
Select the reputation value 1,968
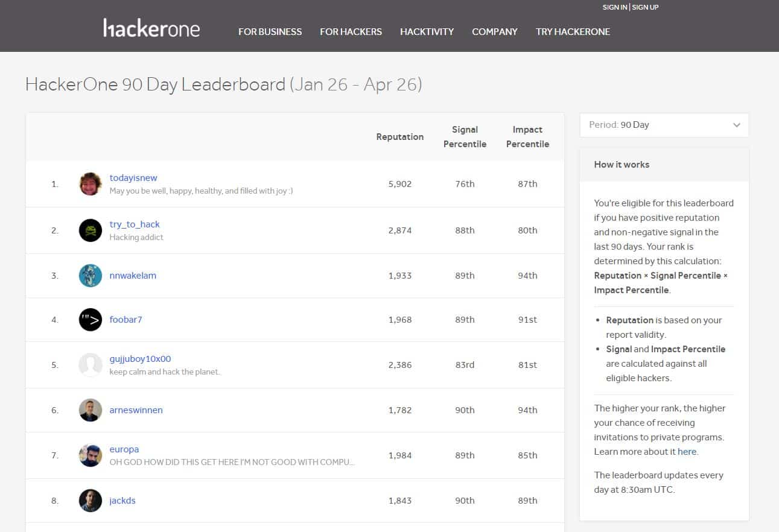400,320
